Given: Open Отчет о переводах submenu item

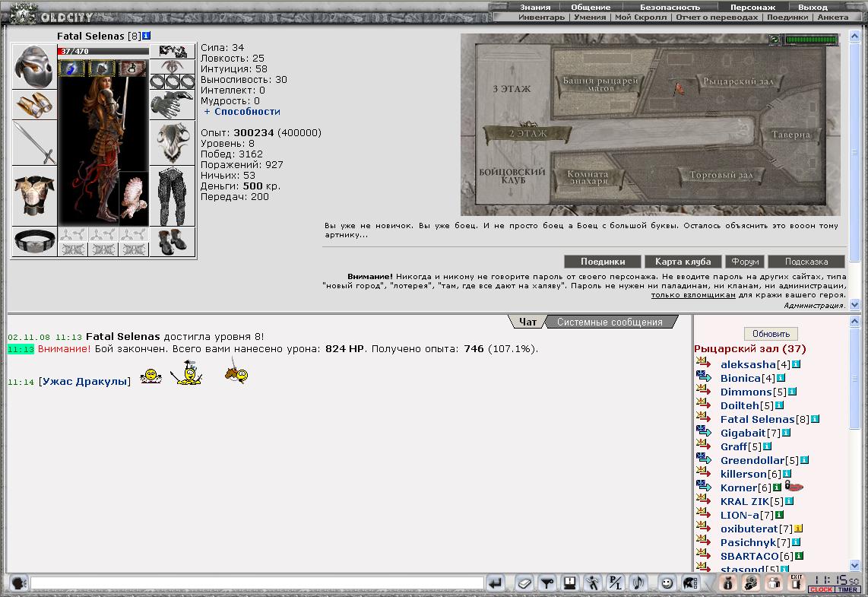Looking at the screenshot, I should click(717, 17).
